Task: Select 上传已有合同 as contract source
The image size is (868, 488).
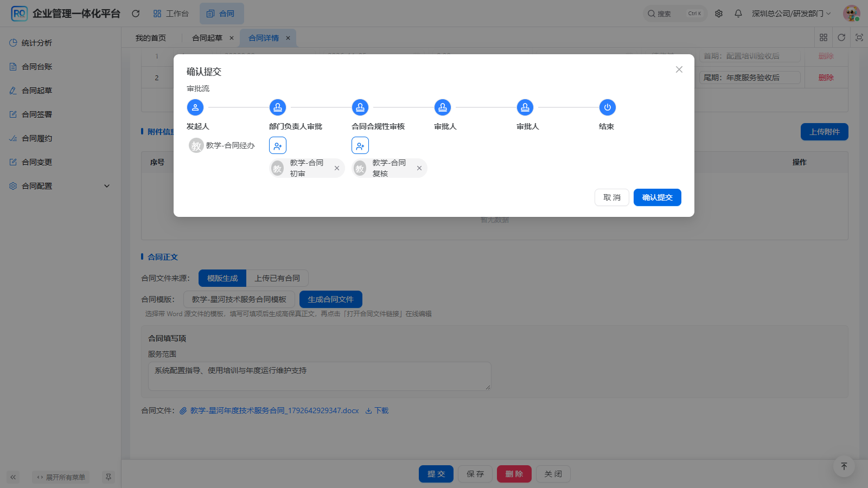Action: click(277, 278)
